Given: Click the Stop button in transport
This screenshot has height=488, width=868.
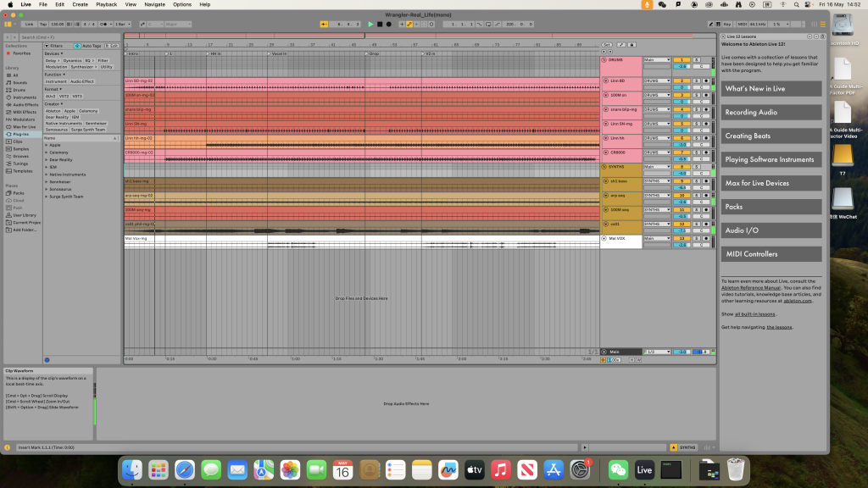Looking at the screenshot, I should pyautogui.click(x=380, y=25).
